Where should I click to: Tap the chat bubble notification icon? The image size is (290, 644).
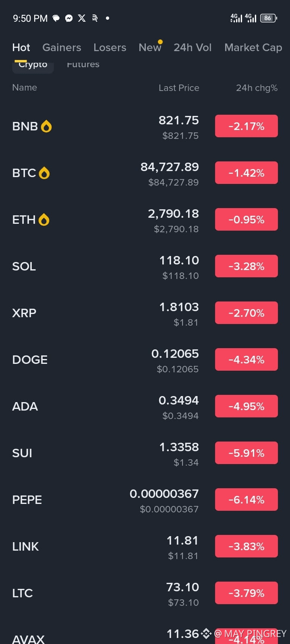pos(56,18)
